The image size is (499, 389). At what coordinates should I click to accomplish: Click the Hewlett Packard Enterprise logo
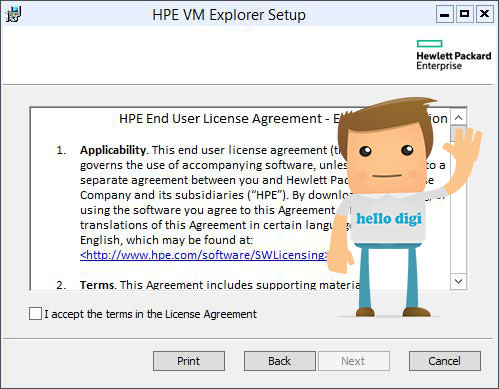(x=453, y=55)
